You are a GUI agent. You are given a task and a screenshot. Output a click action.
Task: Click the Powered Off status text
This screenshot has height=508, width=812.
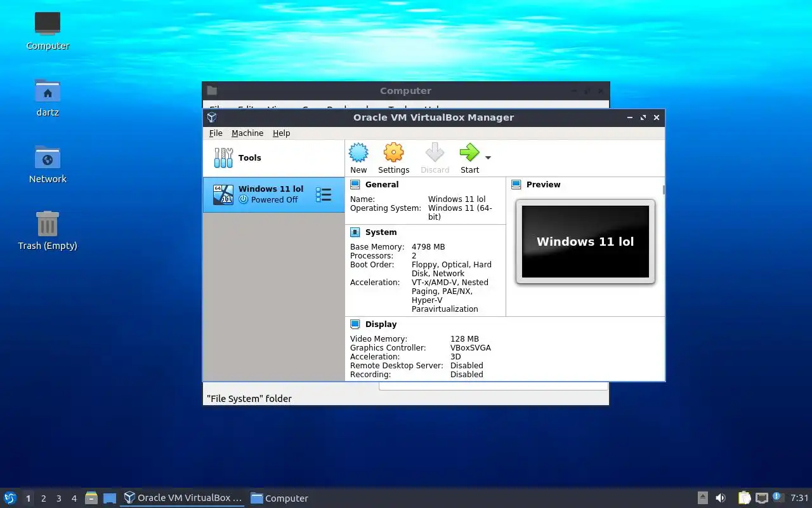274,199
